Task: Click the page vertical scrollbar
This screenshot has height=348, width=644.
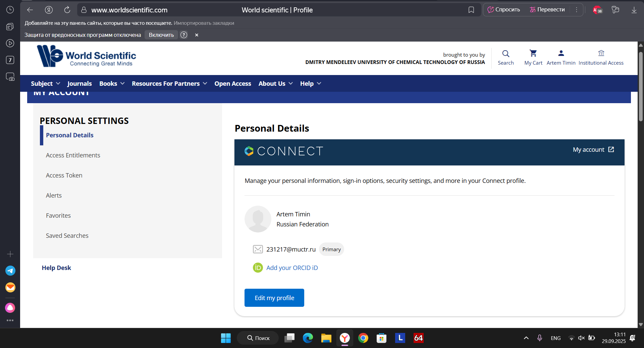Action: coord(641,87)
